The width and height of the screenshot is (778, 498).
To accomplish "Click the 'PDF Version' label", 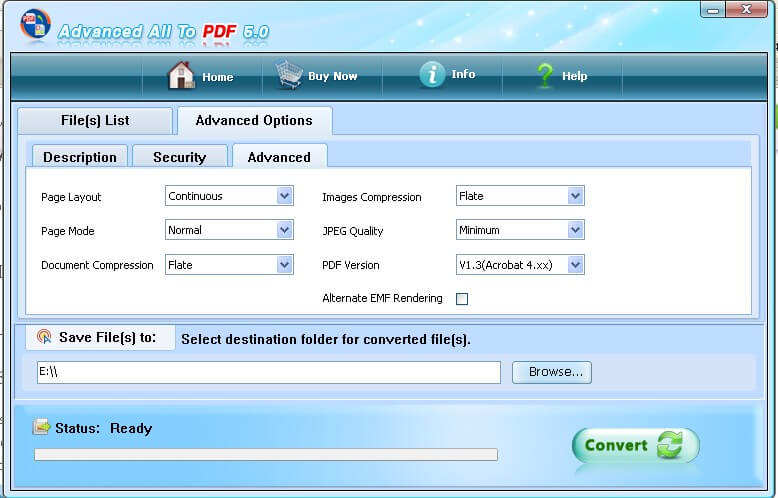I will pyautogui.click(x=351, y=265).
